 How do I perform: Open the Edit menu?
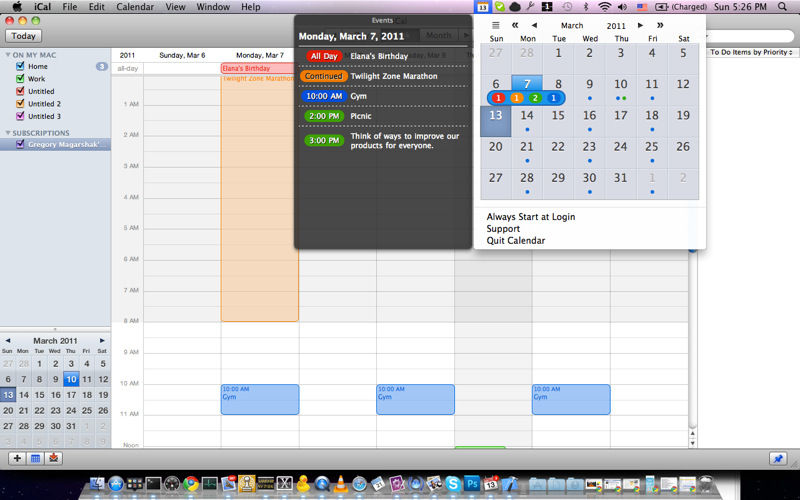click(96, 7)
